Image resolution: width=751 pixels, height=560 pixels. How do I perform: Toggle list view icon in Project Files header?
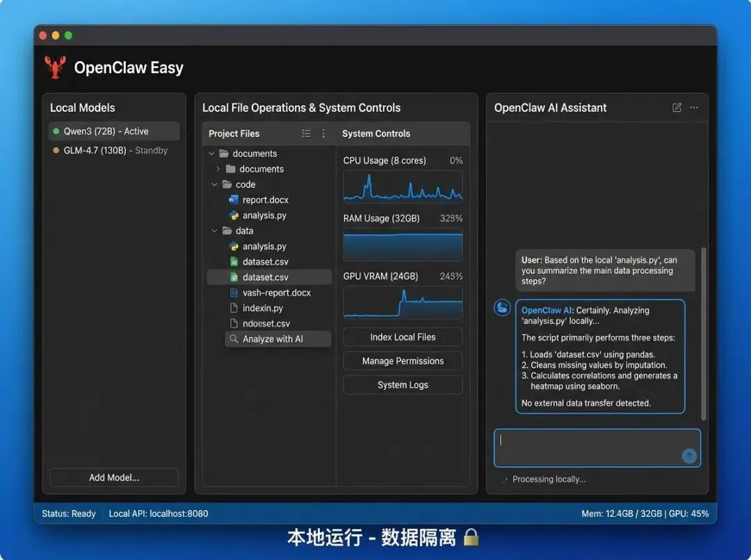(x=306, y=133)
